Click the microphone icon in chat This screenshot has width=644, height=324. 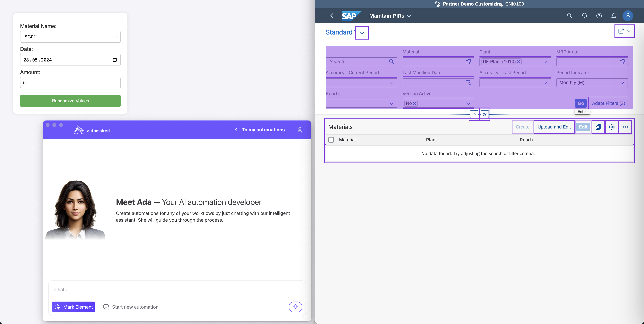point(295,307)
